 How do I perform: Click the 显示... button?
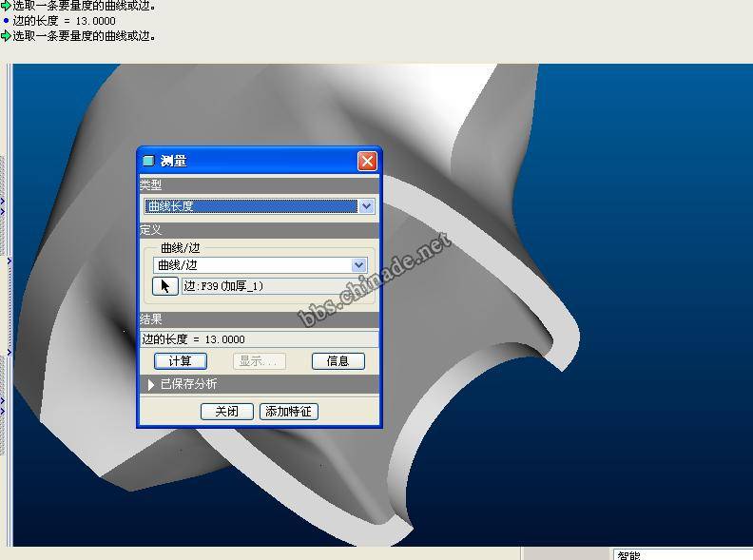point(259,361)
